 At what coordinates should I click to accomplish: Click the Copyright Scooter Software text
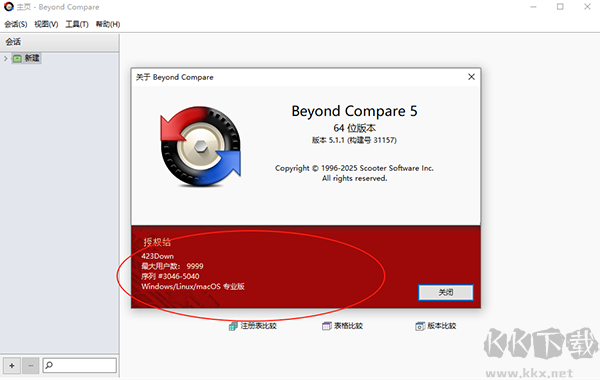click(354, 168)
